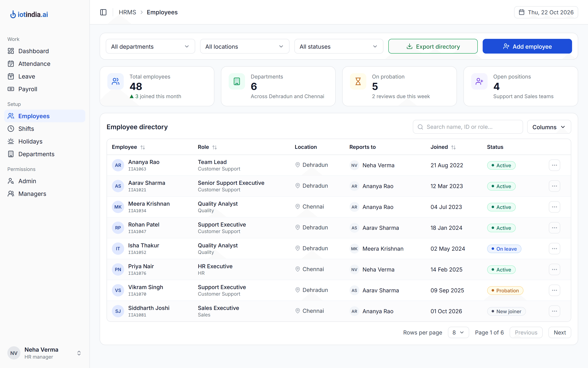Sort table by Role column arrows
The image size is (588, 368).
[215, 147]
